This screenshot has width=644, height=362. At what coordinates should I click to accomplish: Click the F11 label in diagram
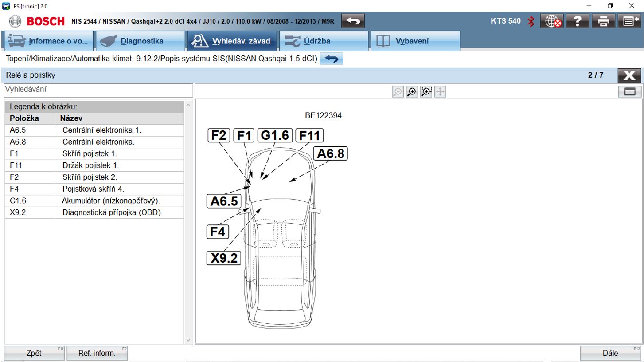309,135
